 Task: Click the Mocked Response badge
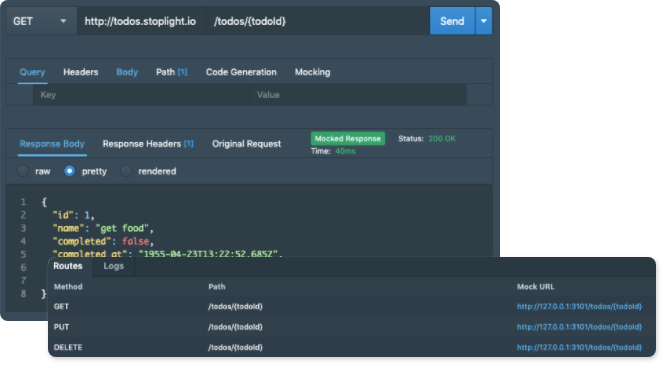348,139
